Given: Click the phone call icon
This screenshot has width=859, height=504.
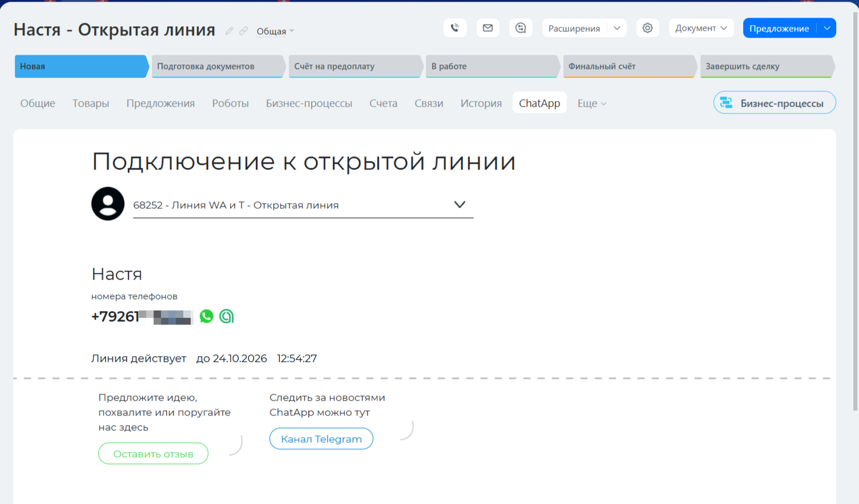Looking at the screenshot, I should coord(455,28).
